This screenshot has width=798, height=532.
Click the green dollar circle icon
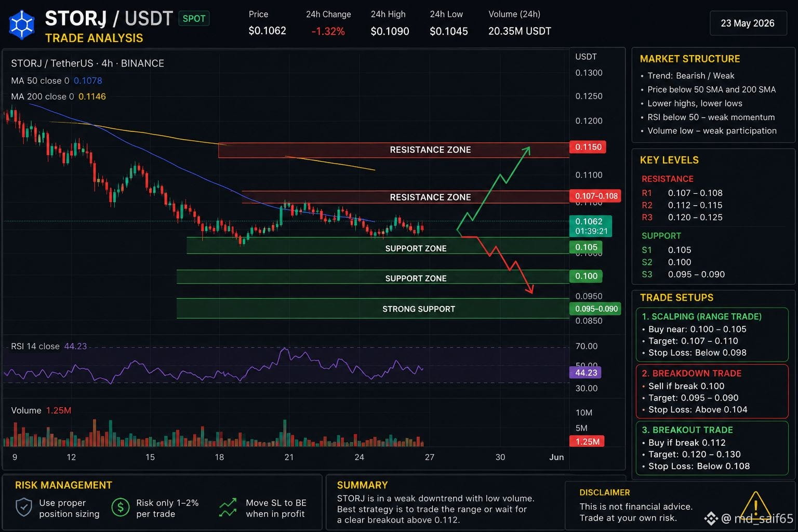coord(121,507)
